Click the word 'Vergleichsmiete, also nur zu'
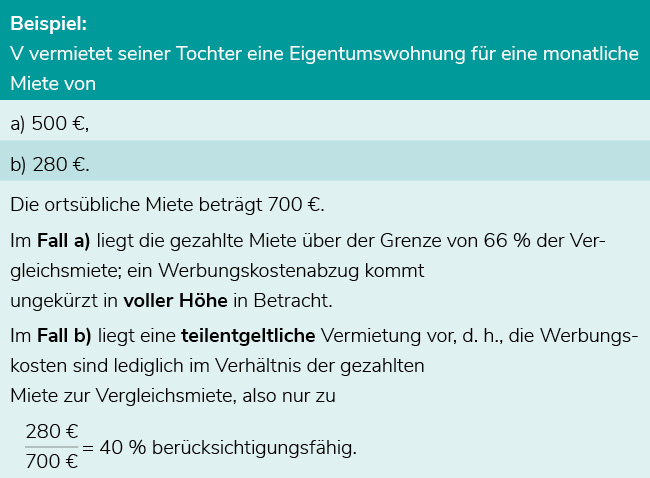 (x=216, y=396)
